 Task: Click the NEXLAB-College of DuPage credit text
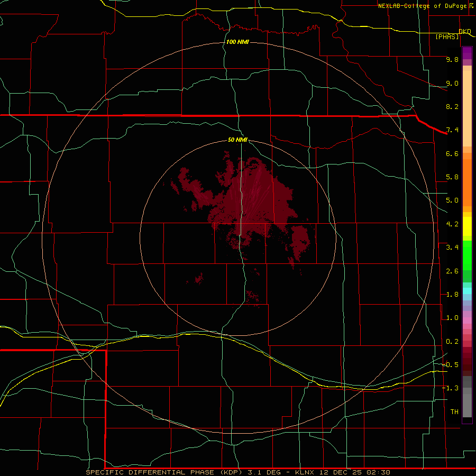point(422,6)
